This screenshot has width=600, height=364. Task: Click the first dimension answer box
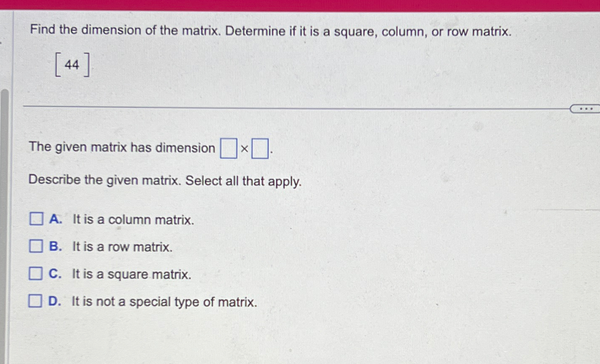(x=228, y=149)
